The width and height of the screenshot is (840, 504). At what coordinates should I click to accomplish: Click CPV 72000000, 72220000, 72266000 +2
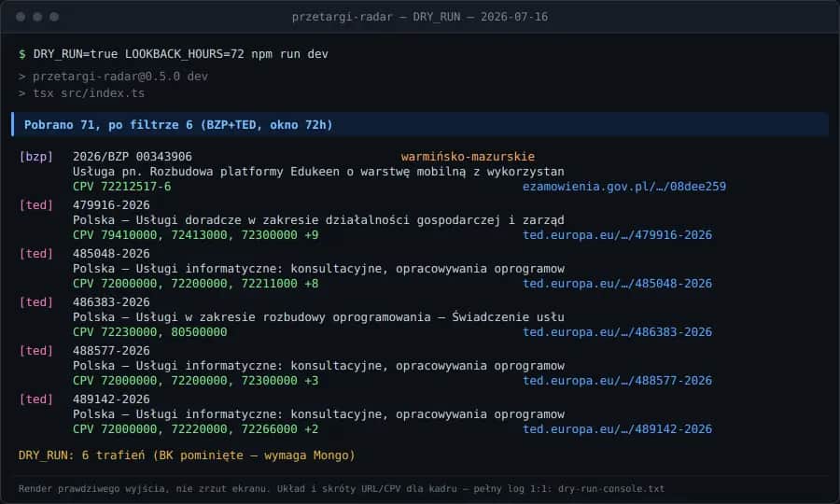(196, 429)
